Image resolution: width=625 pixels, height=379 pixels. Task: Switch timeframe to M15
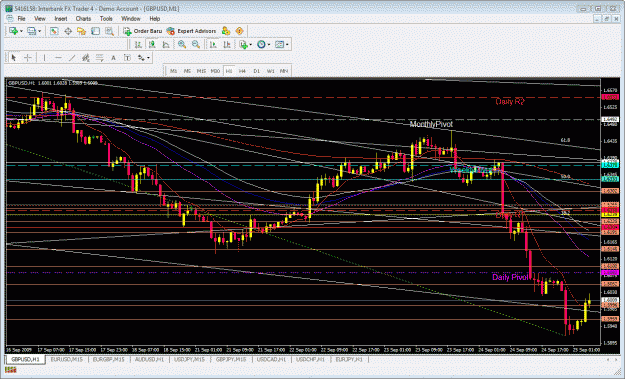pyautogui.click(x=201, y=71)
